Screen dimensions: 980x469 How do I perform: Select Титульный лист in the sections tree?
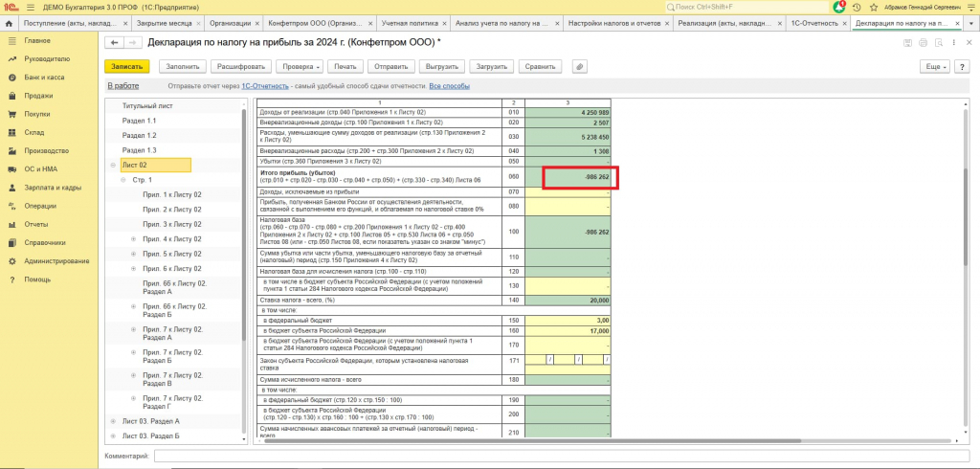click(x=147, y=106)
